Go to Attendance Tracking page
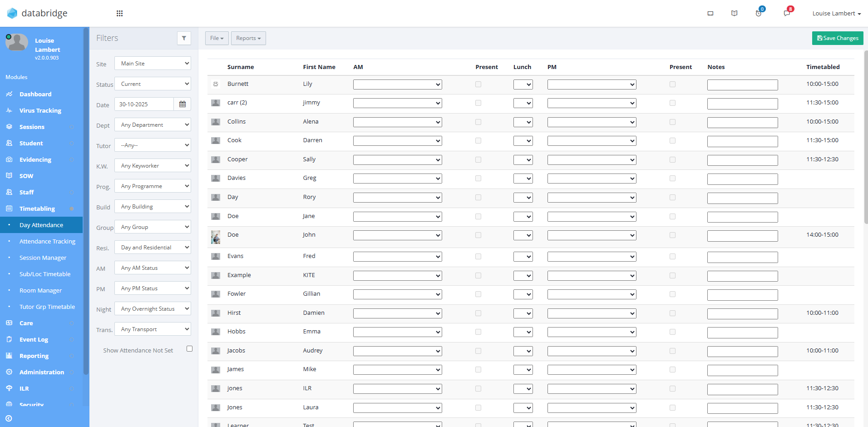 [x=47, y=241]
